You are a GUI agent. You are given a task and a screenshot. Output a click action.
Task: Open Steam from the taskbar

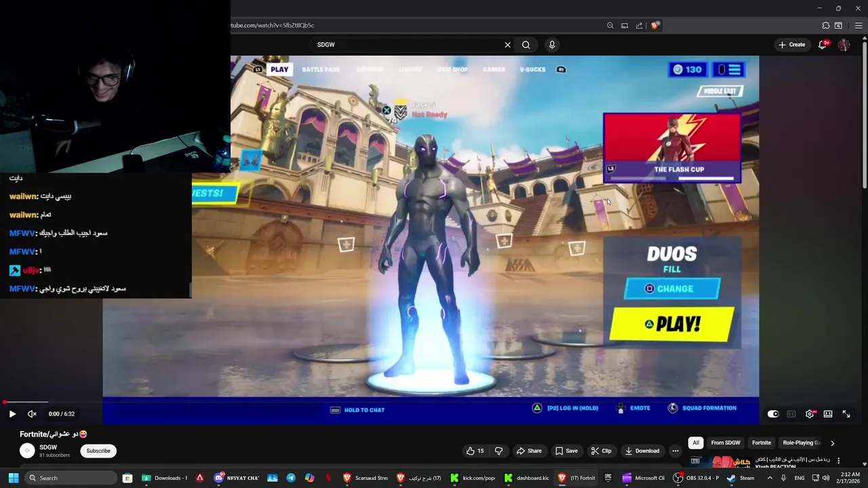click(x=741, y=478)
